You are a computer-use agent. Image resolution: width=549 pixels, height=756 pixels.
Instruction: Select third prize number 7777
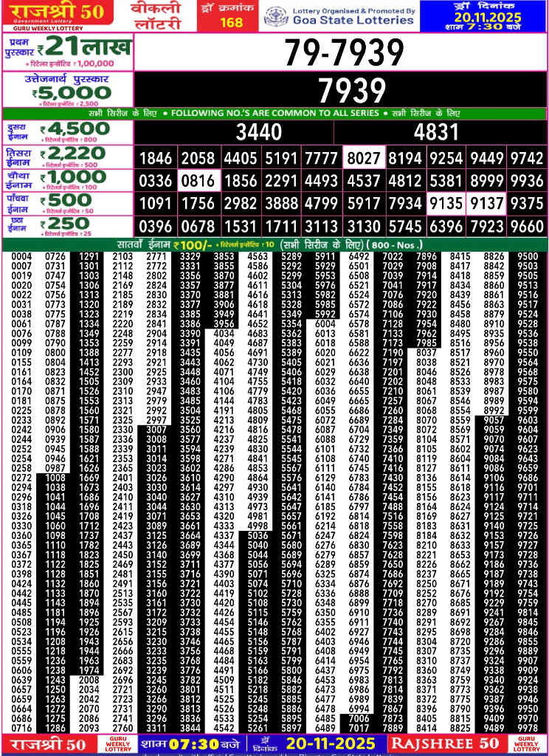tap(322, 158)
